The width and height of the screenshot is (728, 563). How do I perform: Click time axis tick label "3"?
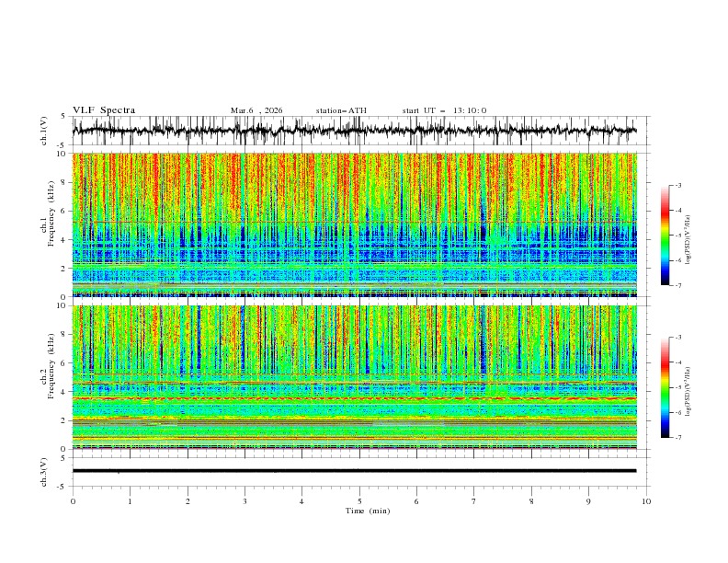[x=245, y=501]
